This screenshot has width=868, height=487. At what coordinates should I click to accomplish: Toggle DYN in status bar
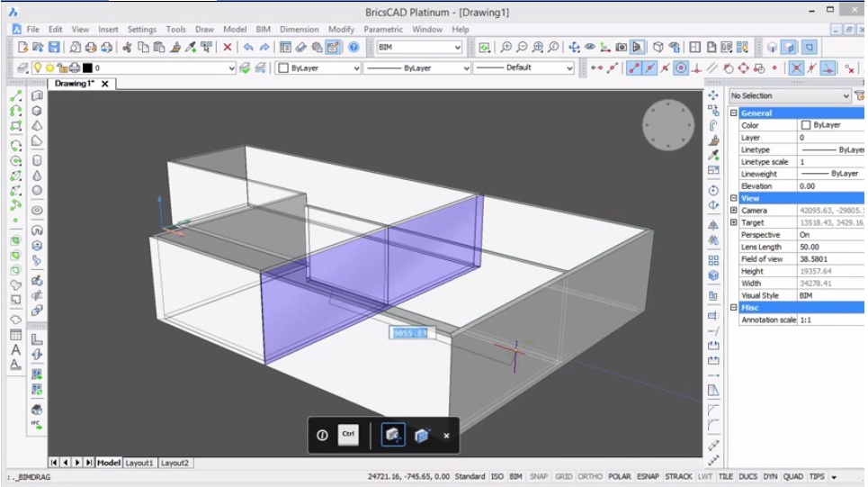pos(769,476)
